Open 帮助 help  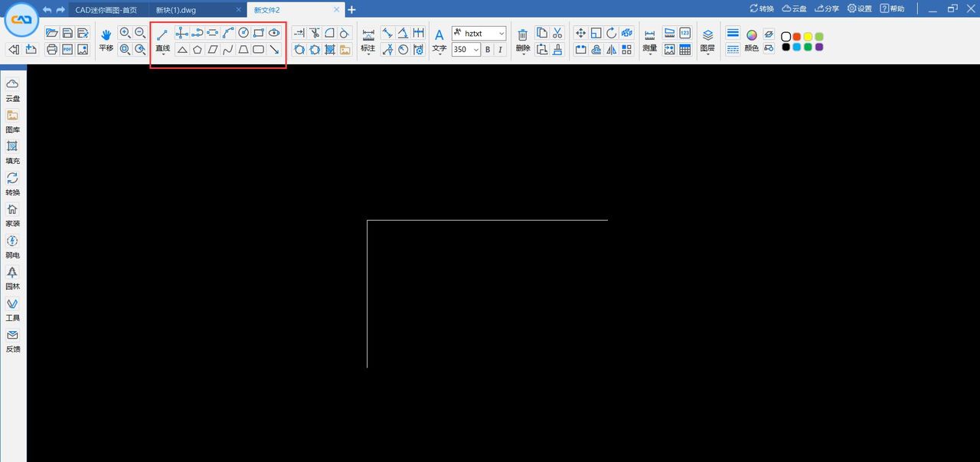(892, 8)
